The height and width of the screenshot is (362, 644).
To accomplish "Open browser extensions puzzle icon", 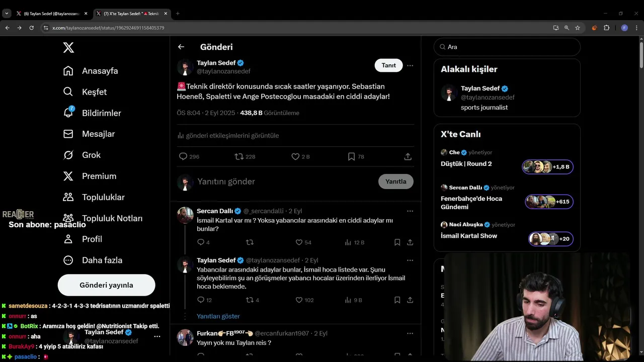I will tap(606, 28).
